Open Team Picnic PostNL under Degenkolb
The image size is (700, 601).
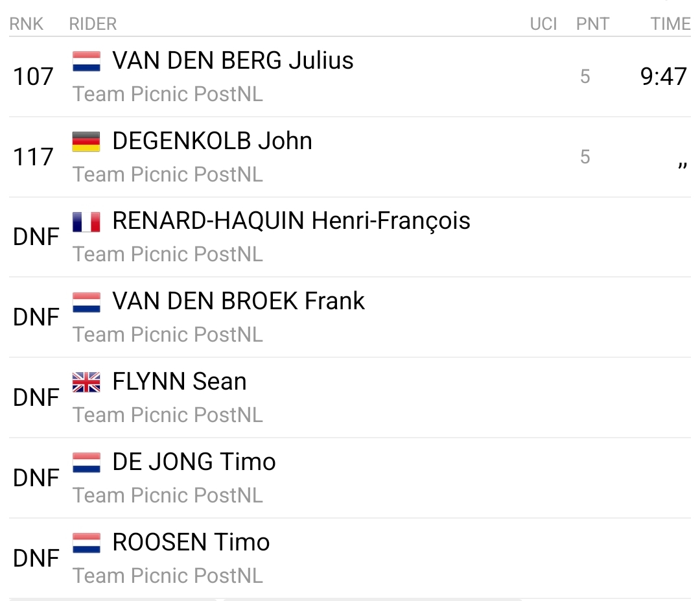pos(168,174)
